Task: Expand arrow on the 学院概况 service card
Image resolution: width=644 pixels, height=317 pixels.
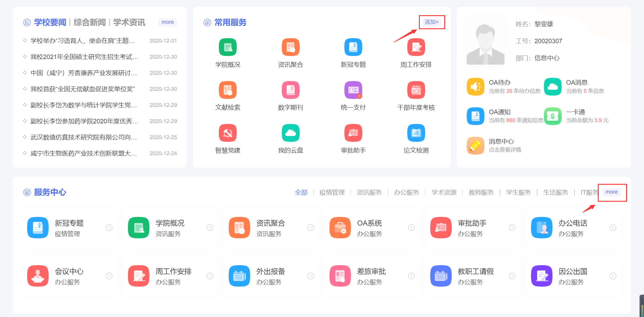Action: [210, 228]
